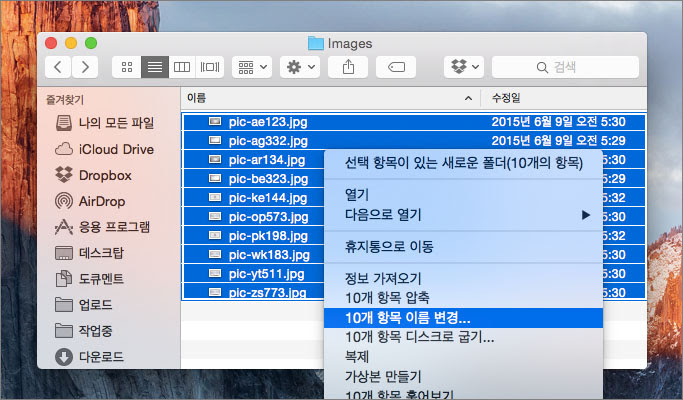Sort by the 수정일 column header
The height and width of the screenshot is (400, 683).
click(506, 98)
